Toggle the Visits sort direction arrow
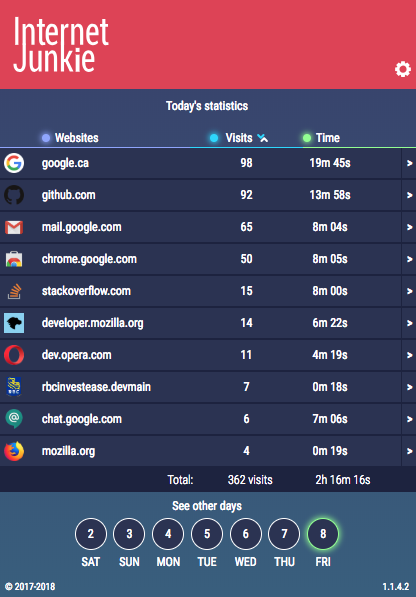This screenshot has height=597, width=416. pyautogui.click(x=263, y=138)
